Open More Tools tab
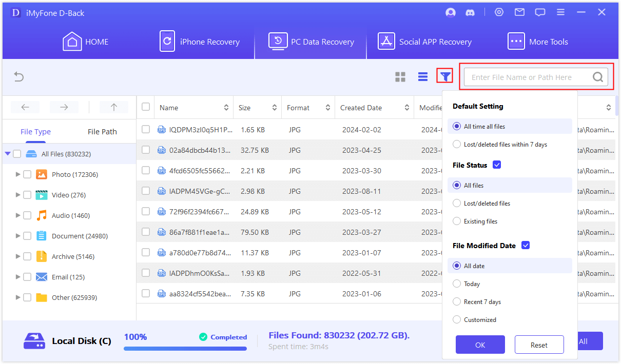The image size is (621, 364). [x=538, y=42]
